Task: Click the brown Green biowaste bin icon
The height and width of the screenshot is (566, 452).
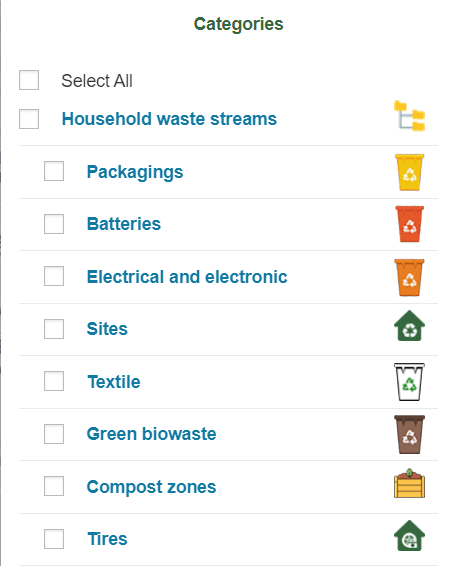Action: pyautogui.click(x=409, y=434)
